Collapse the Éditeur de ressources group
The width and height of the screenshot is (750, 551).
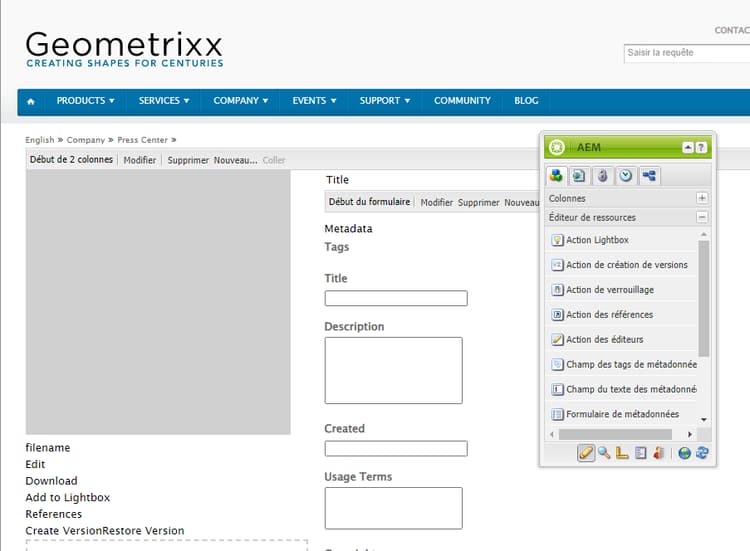(x=702, y=217)
